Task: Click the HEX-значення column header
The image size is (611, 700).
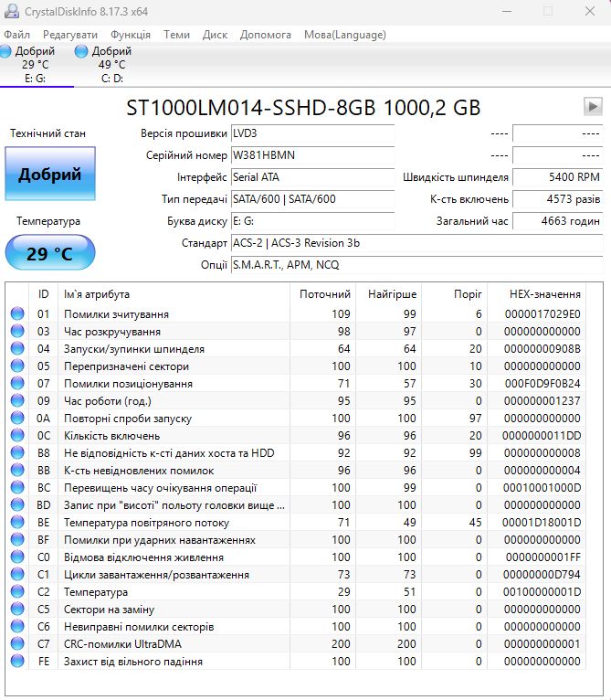Action: click(x=536, y=294)
